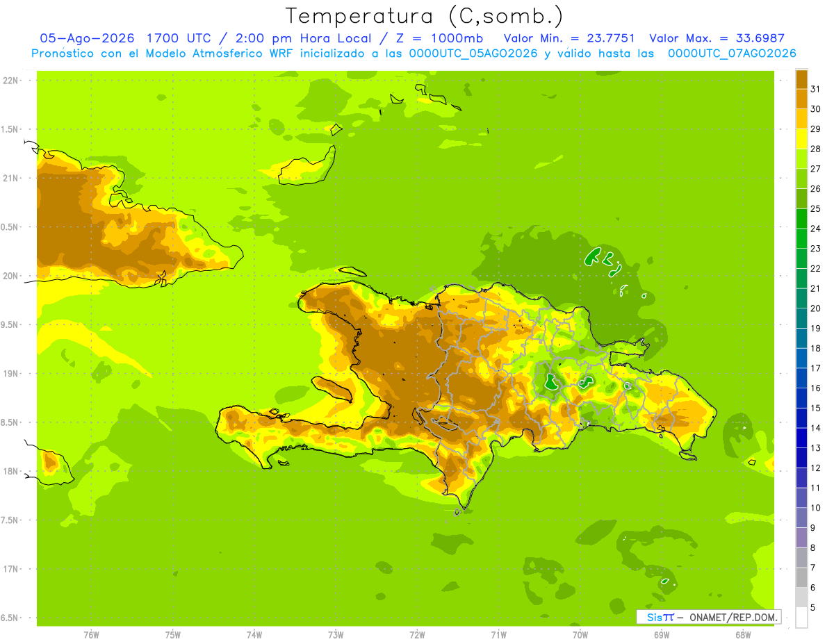Click the '22N' latitude axis label
The width and height of the screenshot is (834, 644).
point(10,81)
